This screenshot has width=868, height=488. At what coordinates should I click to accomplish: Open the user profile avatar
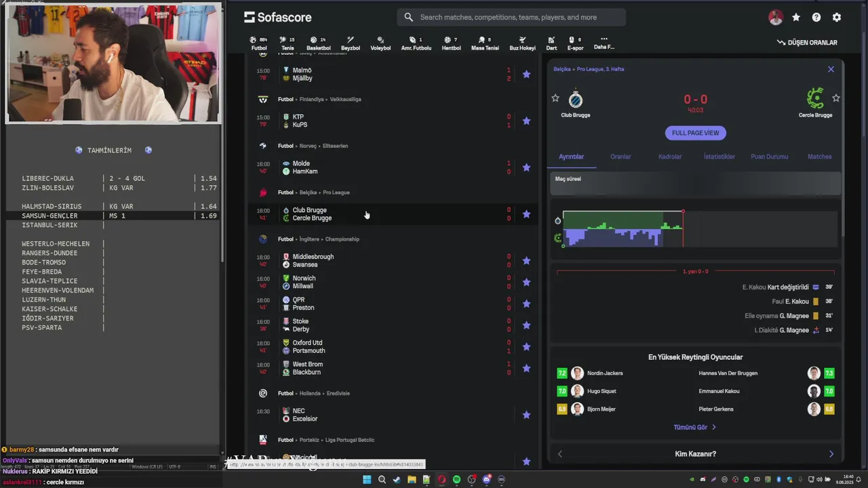click(x=776, y=18)
